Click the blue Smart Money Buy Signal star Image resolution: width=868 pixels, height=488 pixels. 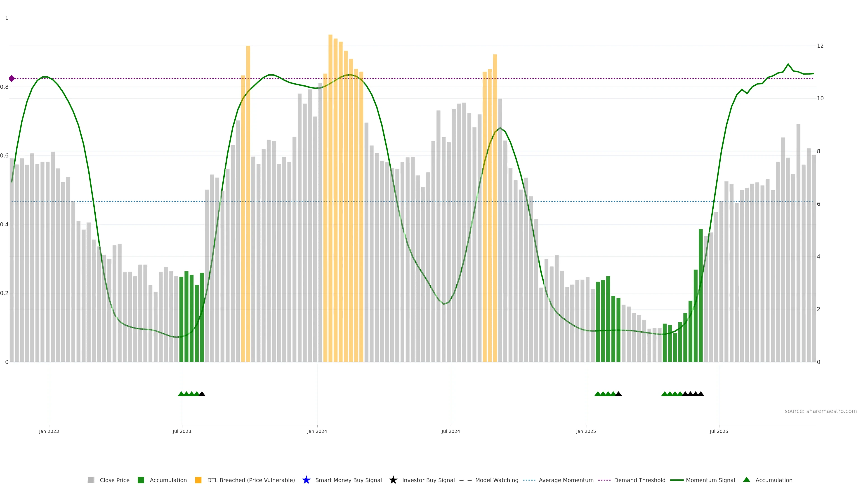tap(306, 480)
